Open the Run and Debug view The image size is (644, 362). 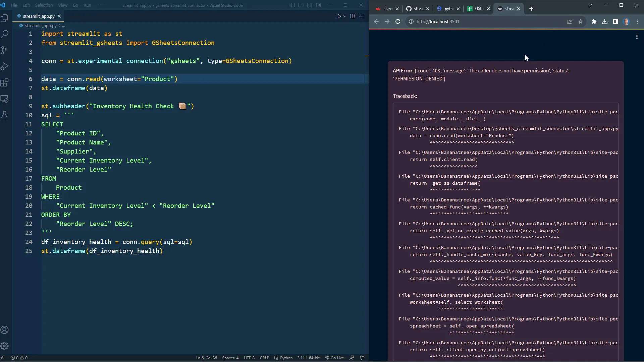click(5, 66)
